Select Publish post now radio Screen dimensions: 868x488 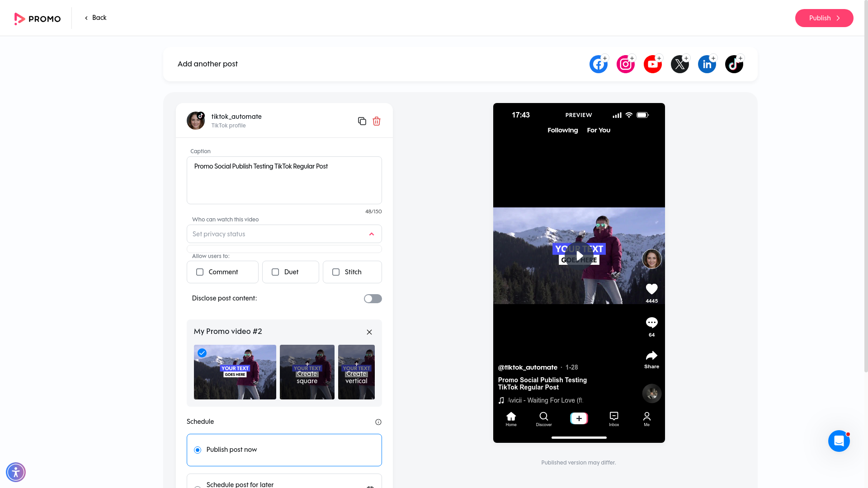coord(198,450)
